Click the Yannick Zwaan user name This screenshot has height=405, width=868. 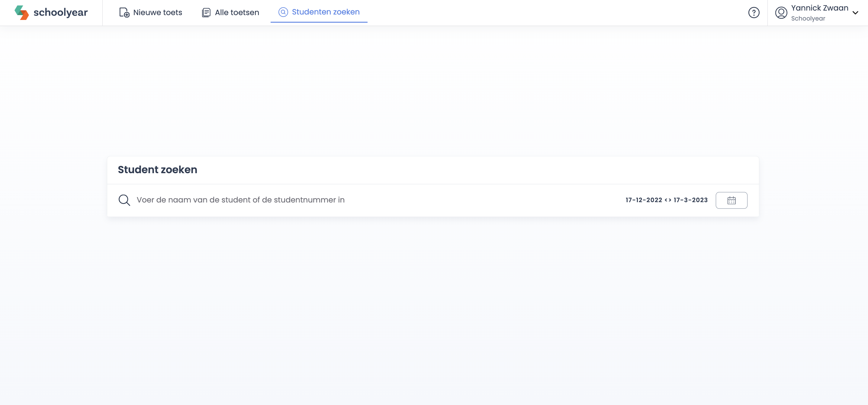point(819,8)
